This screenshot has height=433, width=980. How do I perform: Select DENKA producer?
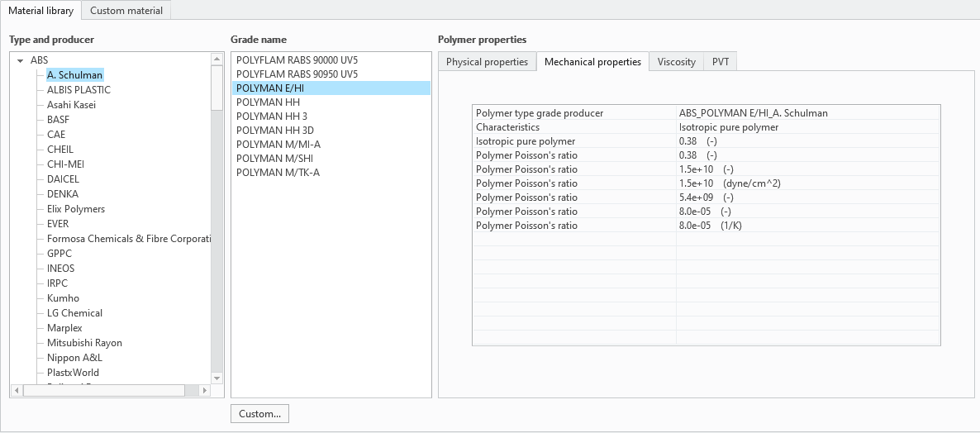point(63,194)
